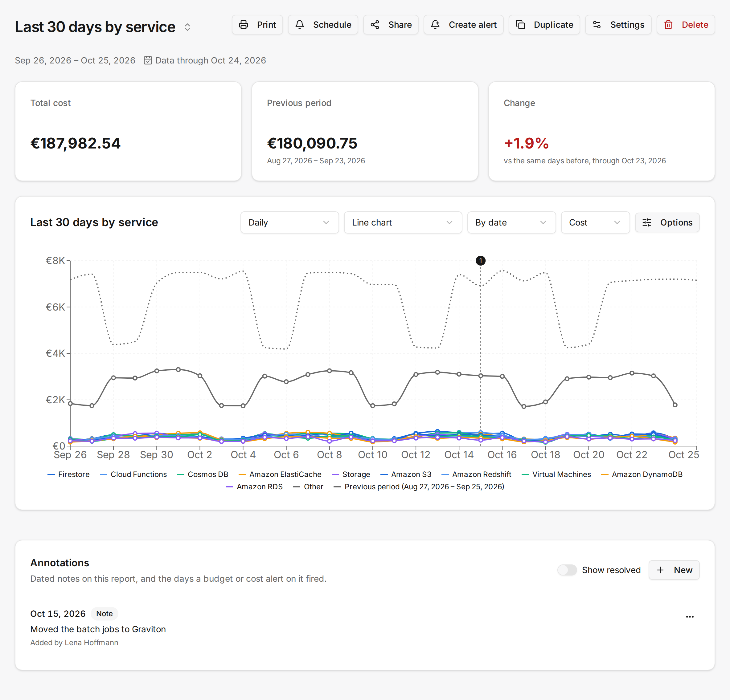Open report Settings
This screenshot has width=730, height=700.
click(x=618, y=25)
